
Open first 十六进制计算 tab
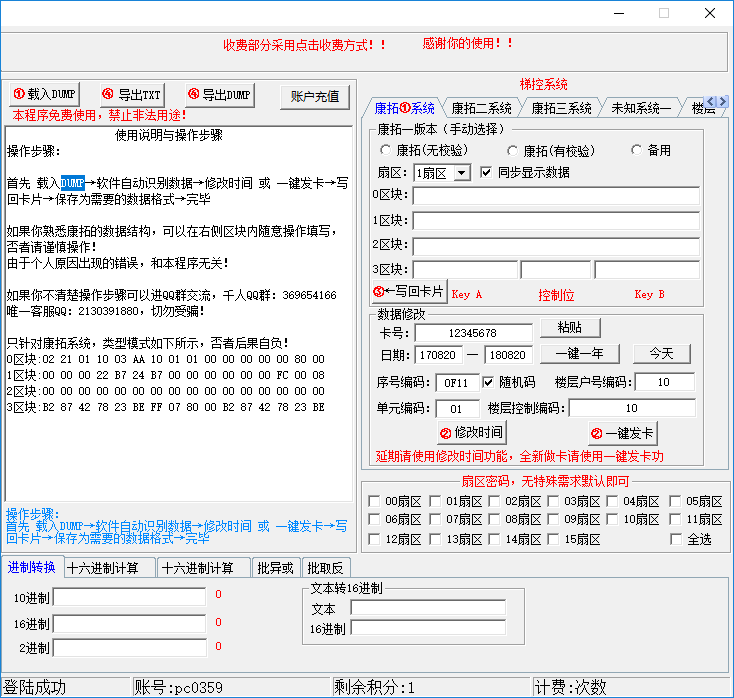tap(110, 568)
